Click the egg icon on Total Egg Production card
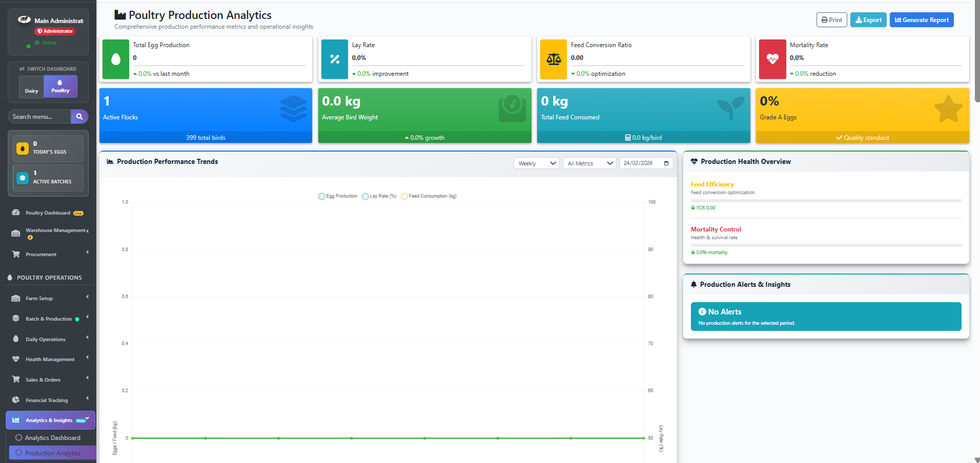Viewport: 980px width, 463px height. tap(115, 59)
